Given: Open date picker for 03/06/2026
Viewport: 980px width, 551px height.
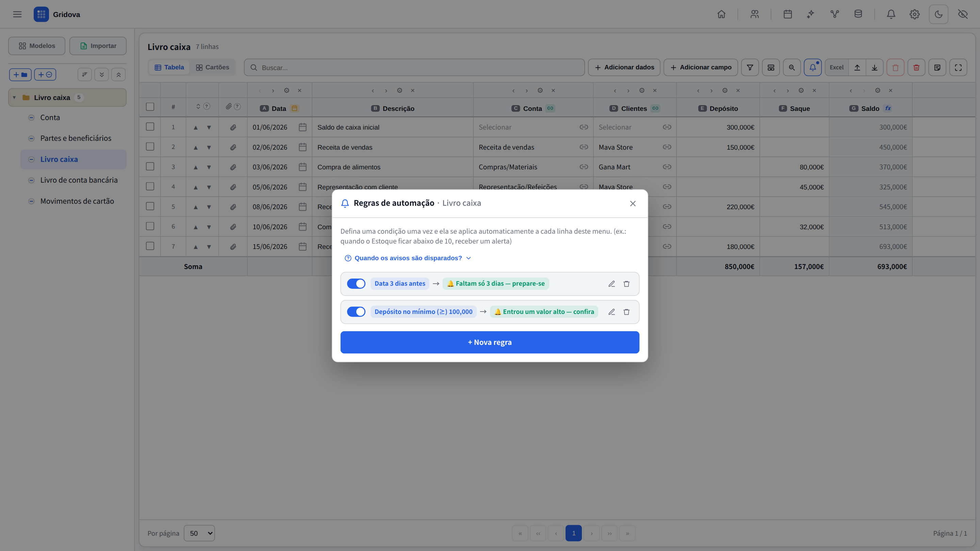Looking at the screenshot, I should 303,167.
